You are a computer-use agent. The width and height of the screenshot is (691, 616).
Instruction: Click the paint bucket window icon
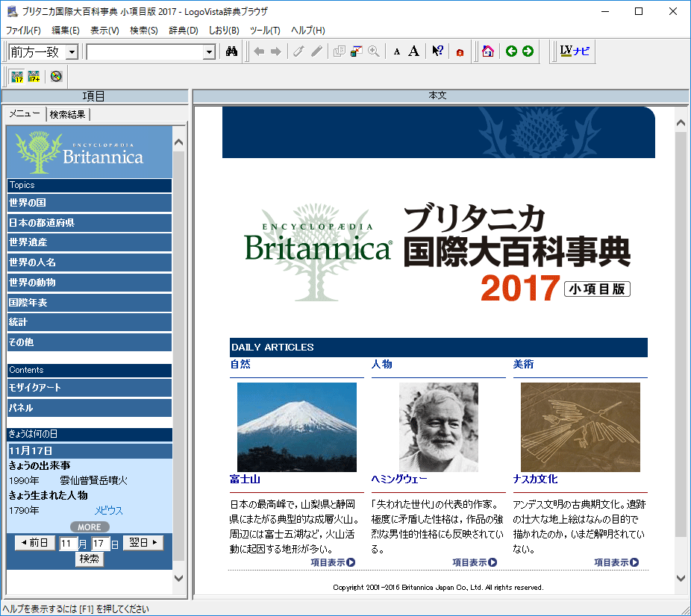(356, 51)
